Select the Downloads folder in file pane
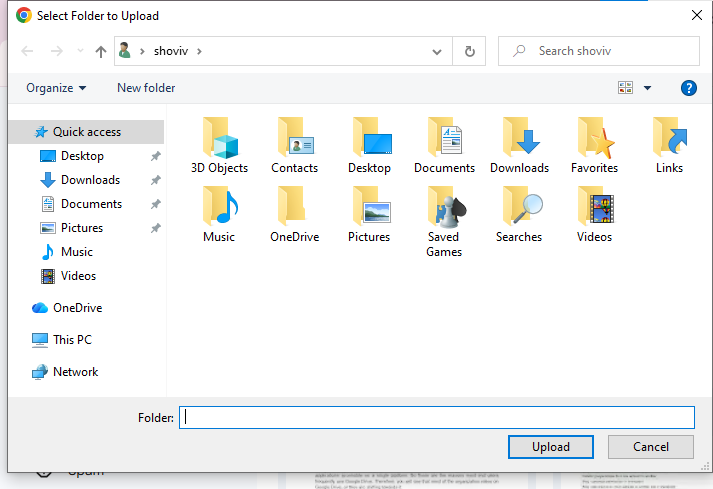The width and height of the screenshot is (713, 489). point(519,145)
